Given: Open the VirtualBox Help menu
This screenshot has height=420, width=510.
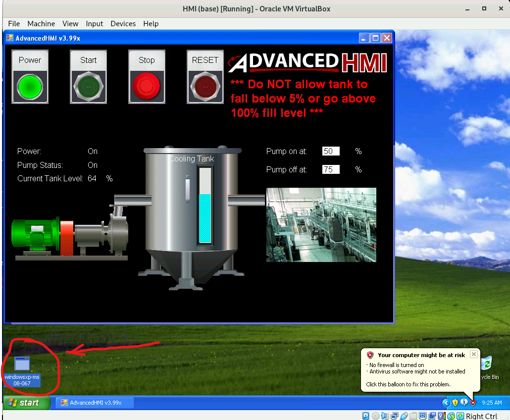Looking at the screenshot, I should [151, 24].
